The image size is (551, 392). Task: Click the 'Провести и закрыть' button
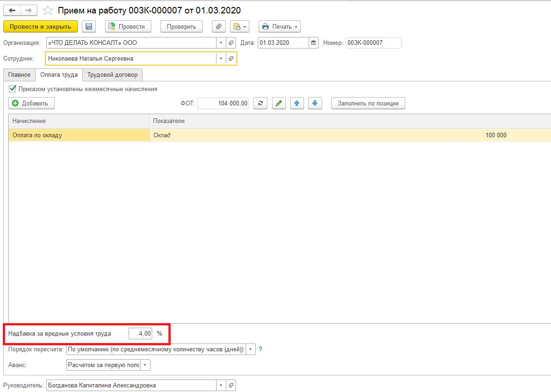pos(40,26)
